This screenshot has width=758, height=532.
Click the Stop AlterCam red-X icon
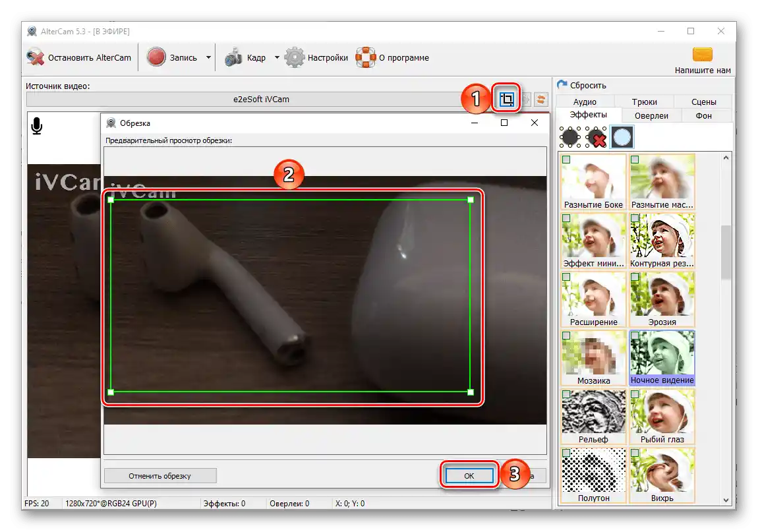pos(35,57)
